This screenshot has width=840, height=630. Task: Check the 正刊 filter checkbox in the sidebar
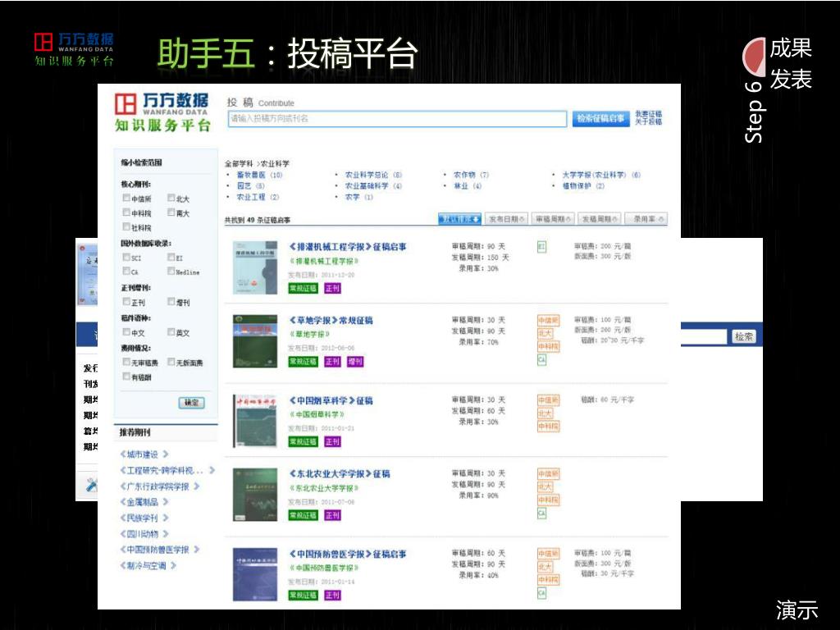point(126,302)
